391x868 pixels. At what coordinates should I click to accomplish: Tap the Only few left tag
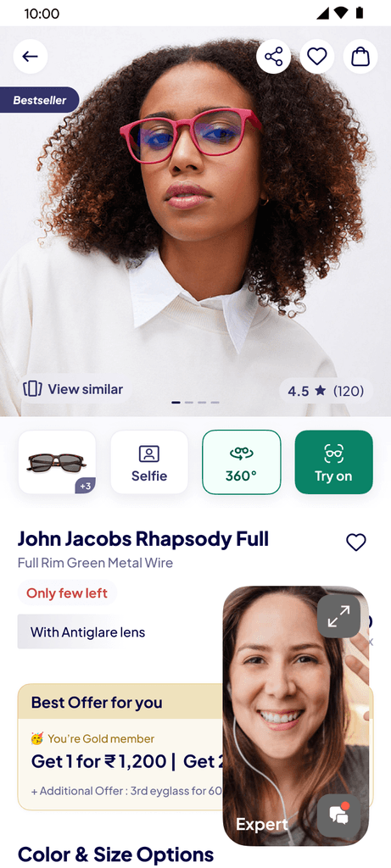pyautogui.click(x=67, y=593)
